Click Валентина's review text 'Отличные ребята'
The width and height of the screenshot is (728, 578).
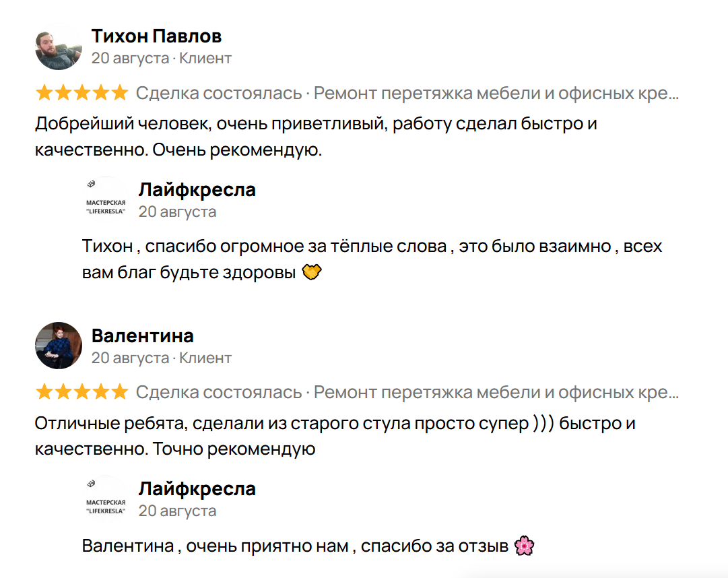(x=334, y=424)
